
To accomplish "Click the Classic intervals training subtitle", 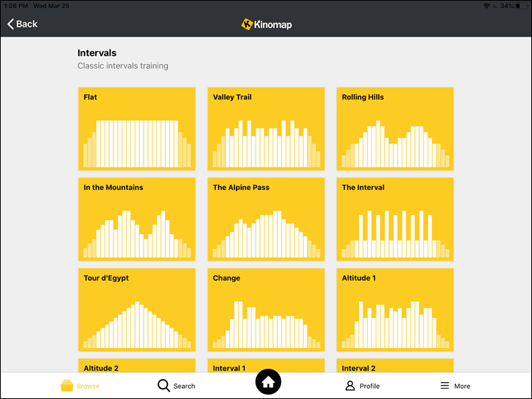I will (x=123, y=66).
